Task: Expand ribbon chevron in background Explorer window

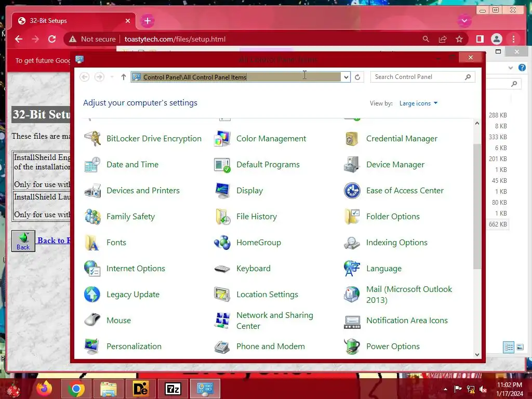Action: click(x=510, y=68)
